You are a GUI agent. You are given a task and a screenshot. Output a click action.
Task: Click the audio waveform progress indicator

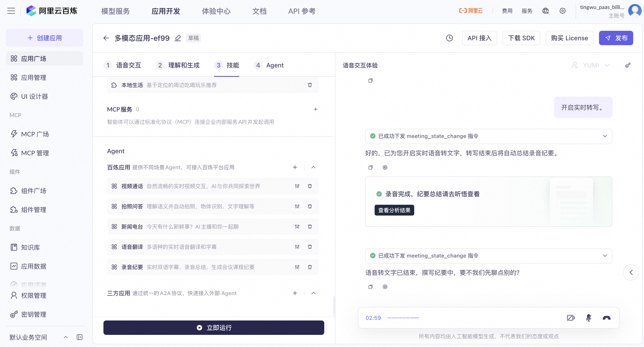coord(403,318)
